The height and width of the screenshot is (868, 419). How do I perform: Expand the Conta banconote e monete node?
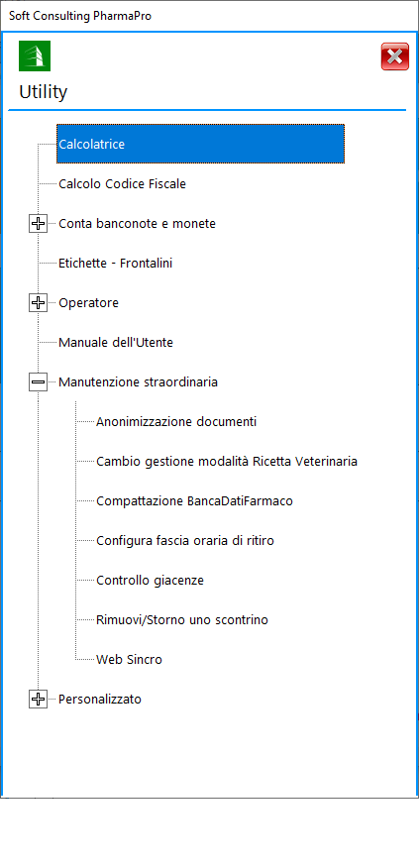(38, 224)
